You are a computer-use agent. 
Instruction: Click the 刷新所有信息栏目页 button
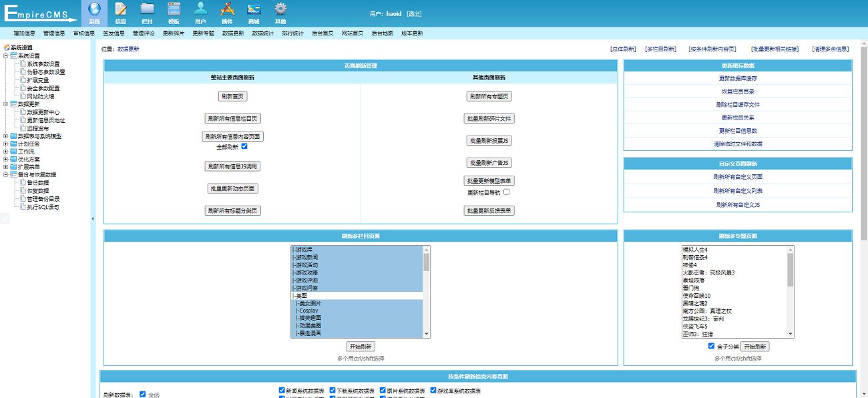coord(233,119)
